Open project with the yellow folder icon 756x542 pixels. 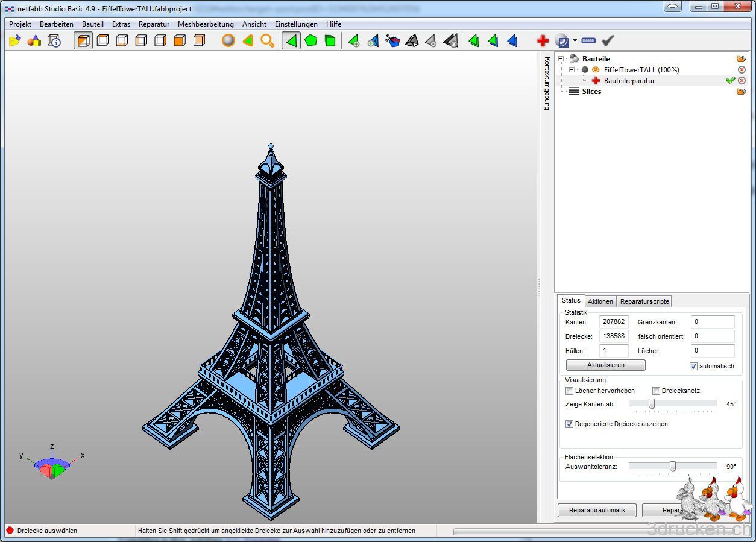[x=15, y=41]
